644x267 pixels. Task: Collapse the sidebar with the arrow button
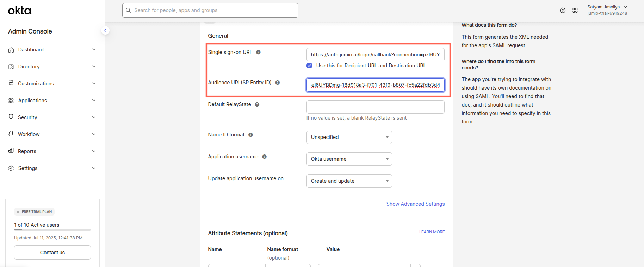pos(105,30)
